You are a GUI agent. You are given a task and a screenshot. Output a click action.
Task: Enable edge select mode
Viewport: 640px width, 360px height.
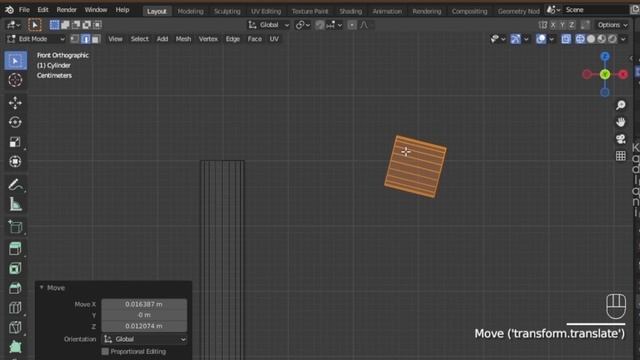(x=85, y=39)
